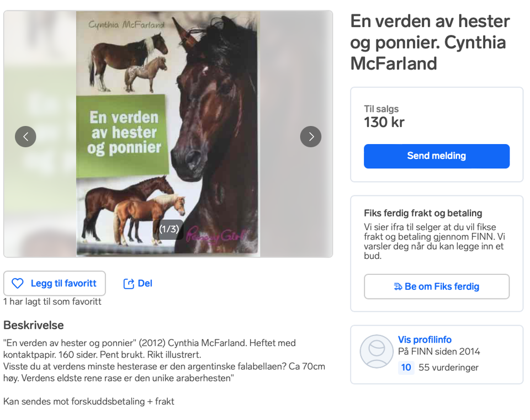Toggle favorite status via Legg til favoritt
This screenshot has width=530, height=420.
point(54,283)
